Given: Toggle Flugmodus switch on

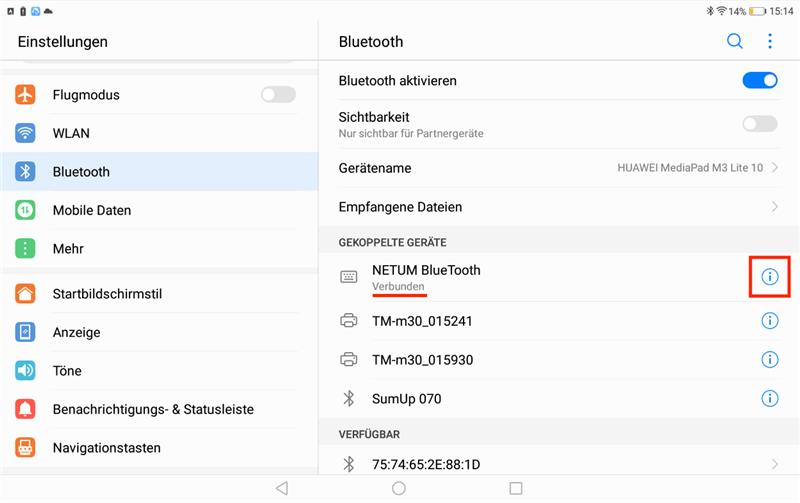Looking at the screenshot, I should pos(278,94).
